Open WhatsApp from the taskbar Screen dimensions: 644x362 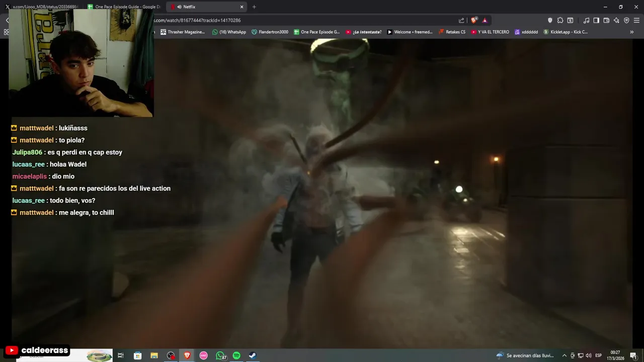[220, 355]
